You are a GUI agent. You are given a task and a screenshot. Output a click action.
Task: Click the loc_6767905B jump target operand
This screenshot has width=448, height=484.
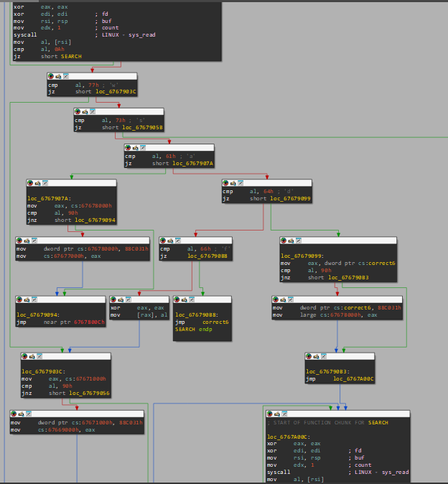[142, 127]
